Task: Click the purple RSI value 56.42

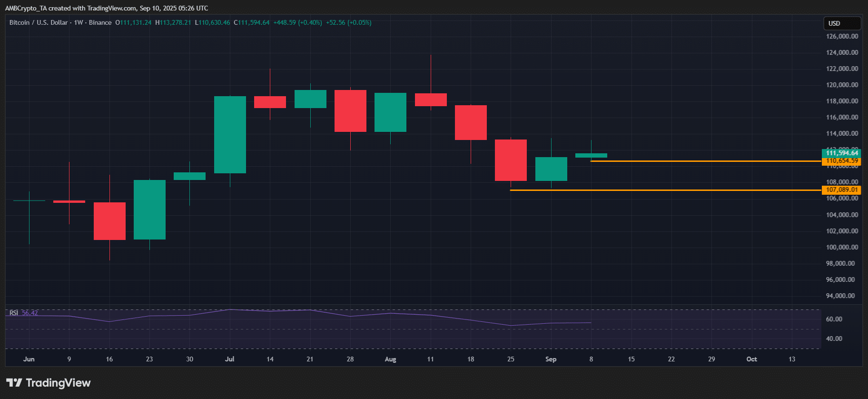Action: (30, 313)
